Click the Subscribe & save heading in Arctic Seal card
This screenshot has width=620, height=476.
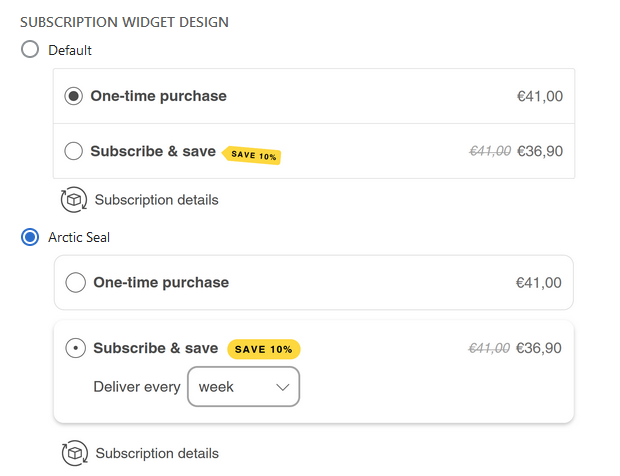[x=156, y=348]
